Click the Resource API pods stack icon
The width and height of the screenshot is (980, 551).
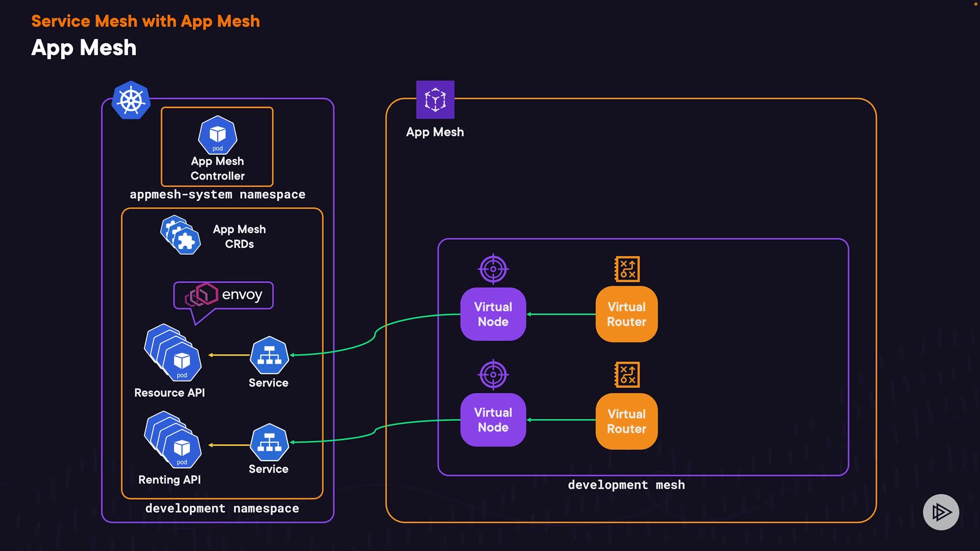(x=173, y=353)
